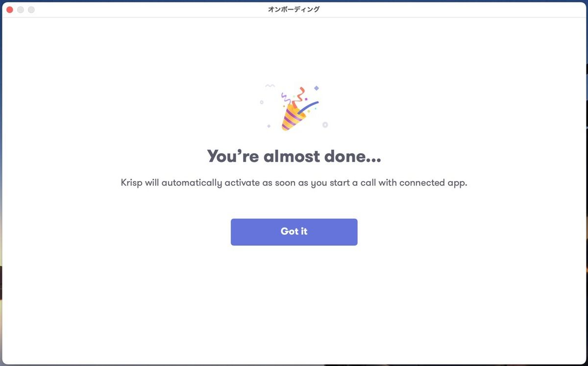Click the small circle confetti left of popper

click(262, 102)
